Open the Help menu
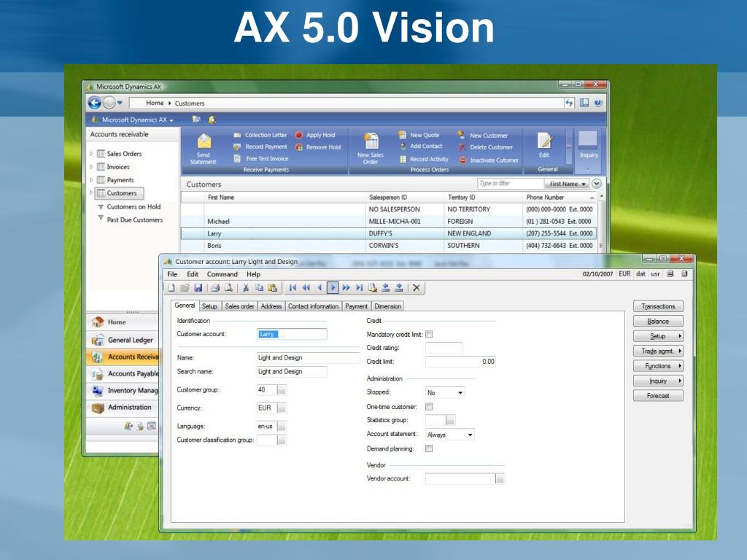The width and height of the screenshot is (747, 560). tap(253, 274)
